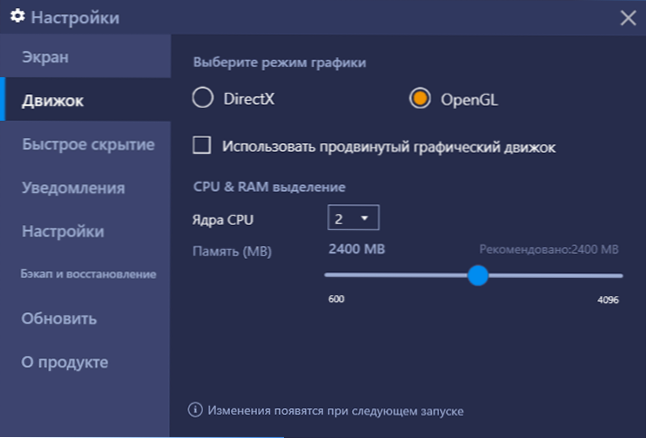Click the settings gear icon in title

coord(17,16)
